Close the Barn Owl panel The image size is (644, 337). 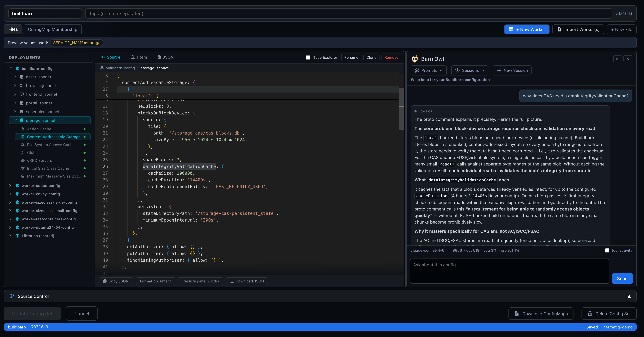pos(628,59)
